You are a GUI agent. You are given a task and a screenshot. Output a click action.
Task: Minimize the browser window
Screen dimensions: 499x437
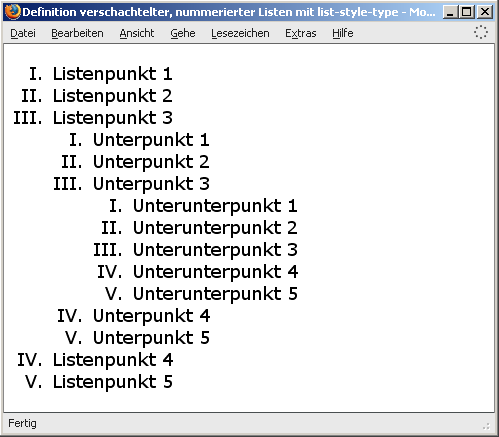(450, 12)
